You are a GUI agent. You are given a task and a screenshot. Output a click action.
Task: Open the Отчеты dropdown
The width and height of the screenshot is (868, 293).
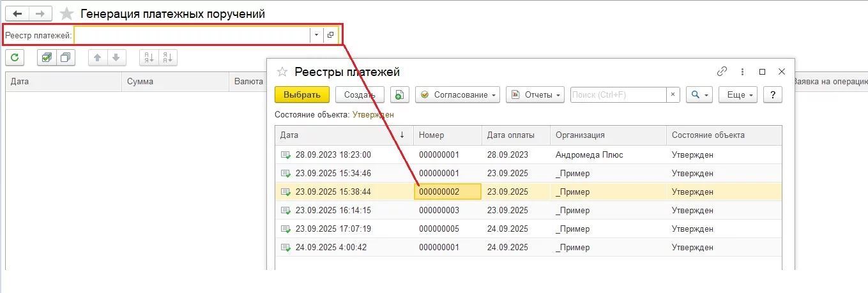click(535, 94)
